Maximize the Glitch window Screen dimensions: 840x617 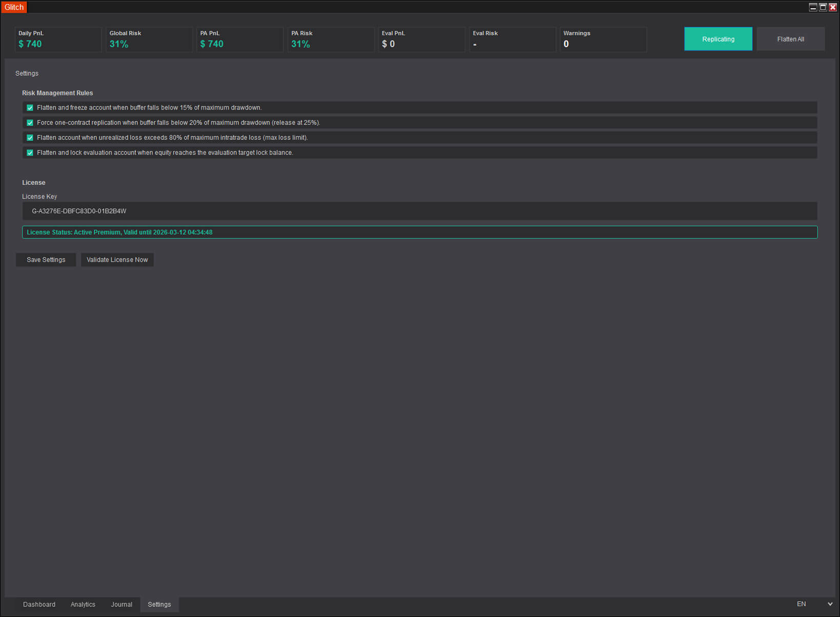(x=823, y=7)
